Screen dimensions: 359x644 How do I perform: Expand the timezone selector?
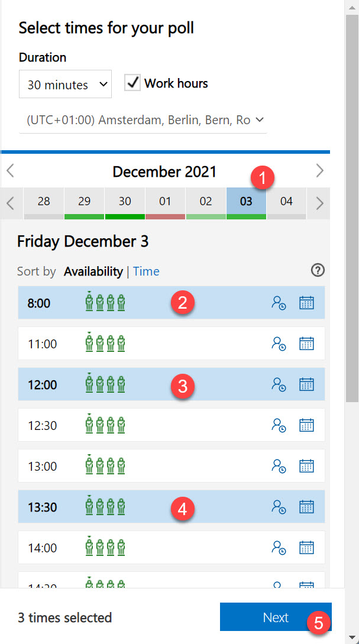(x=142, y=119)
